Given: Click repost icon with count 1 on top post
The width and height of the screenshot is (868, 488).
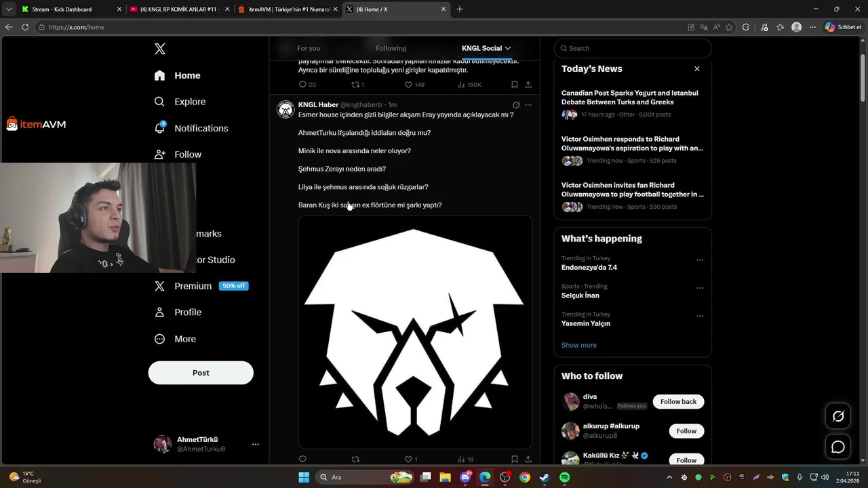Looking at the screenshot, I should (x=357, y=85).
